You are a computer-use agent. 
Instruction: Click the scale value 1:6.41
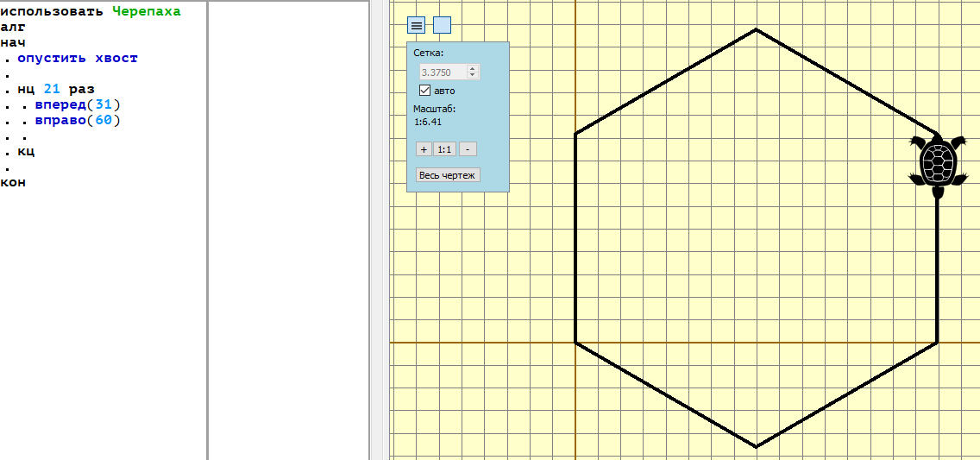(x=428, y=122)
